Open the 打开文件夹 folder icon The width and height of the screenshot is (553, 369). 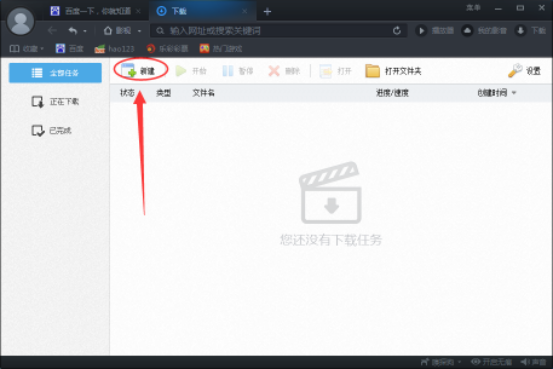pos(372,71)
